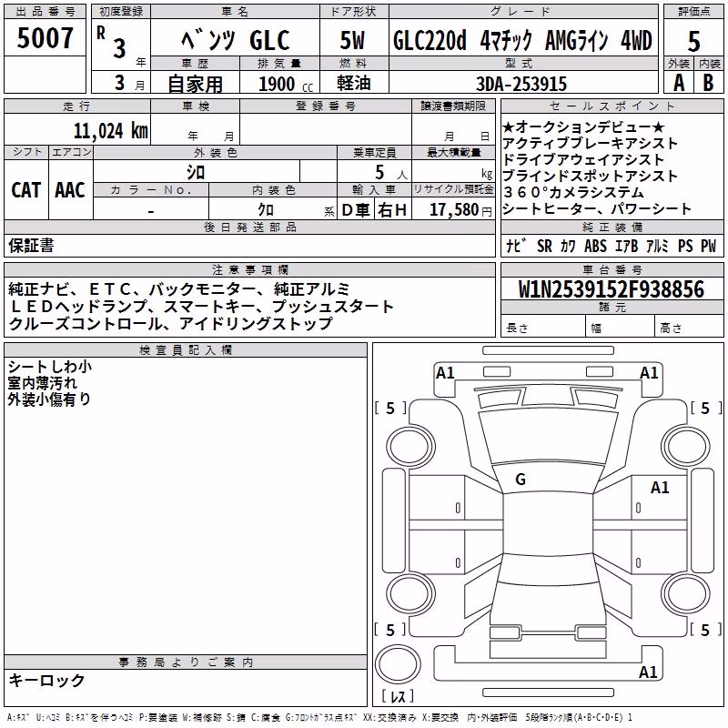Click the PW equipment code
728x728 pixels.
coord(709,246)
